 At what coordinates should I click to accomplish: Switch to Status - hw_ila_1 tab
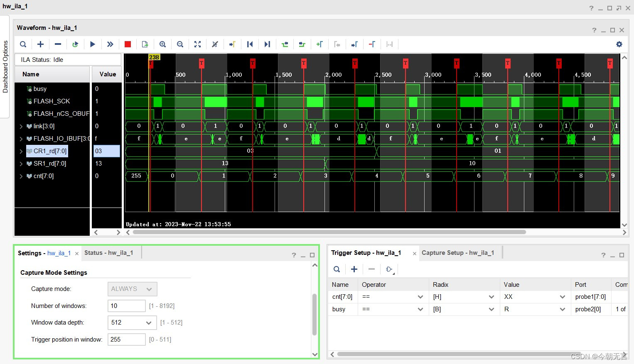pyautogui.click(x=108, y=253)
